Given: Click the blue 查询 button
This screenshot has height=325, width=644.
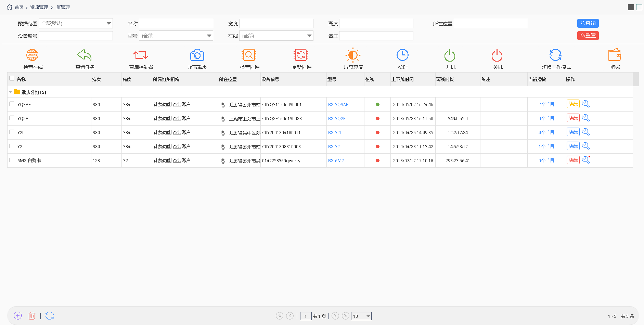Looking at the screenshot, I should (588, 23).
